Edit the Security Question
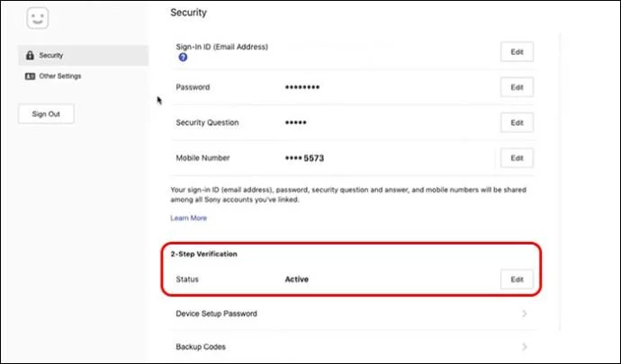 click(x=517, y=122)
